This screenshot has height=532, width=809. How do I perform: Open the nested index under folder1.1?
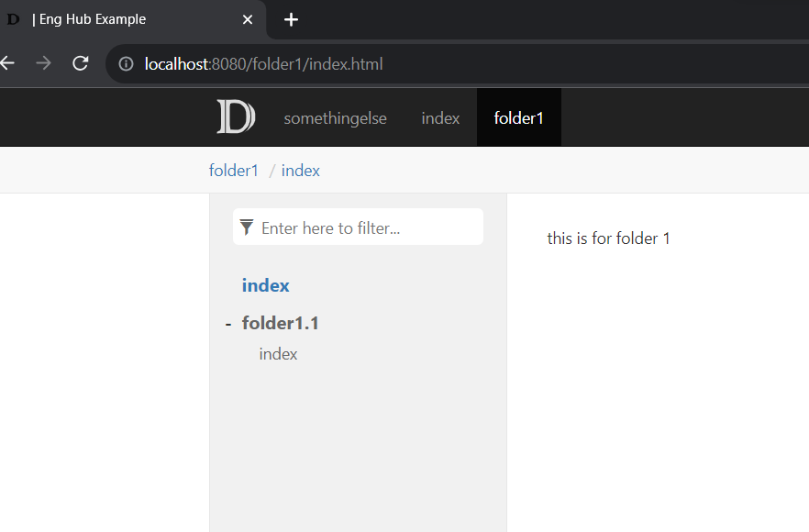pyautogui.click(x=278, y=353)
